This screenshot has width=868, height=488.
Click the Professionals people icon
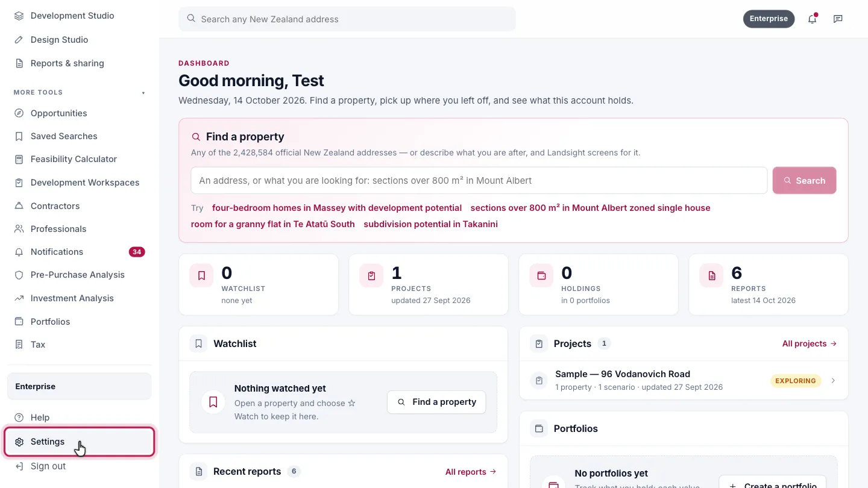click(x=19, y=229)
